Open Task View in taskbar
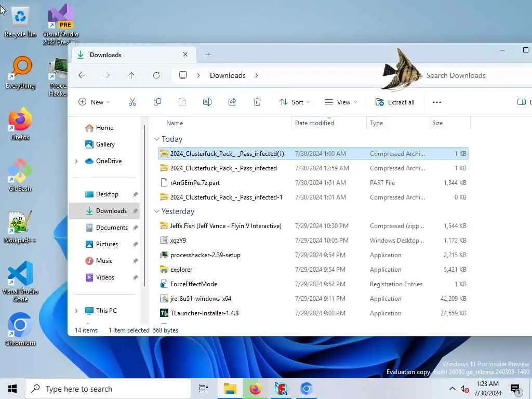The image size is (532, 399). [x=204, y=389]
